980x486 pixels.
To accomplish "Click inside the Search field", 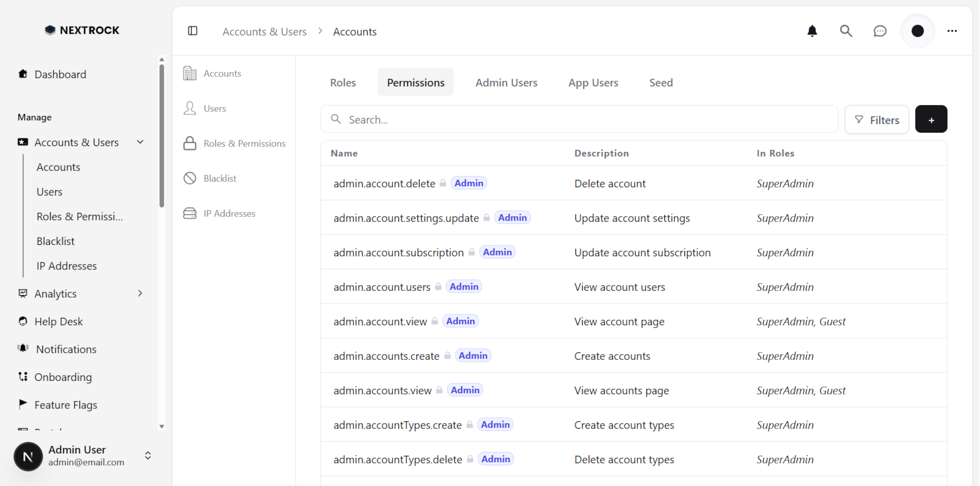I will pos(459,119).
